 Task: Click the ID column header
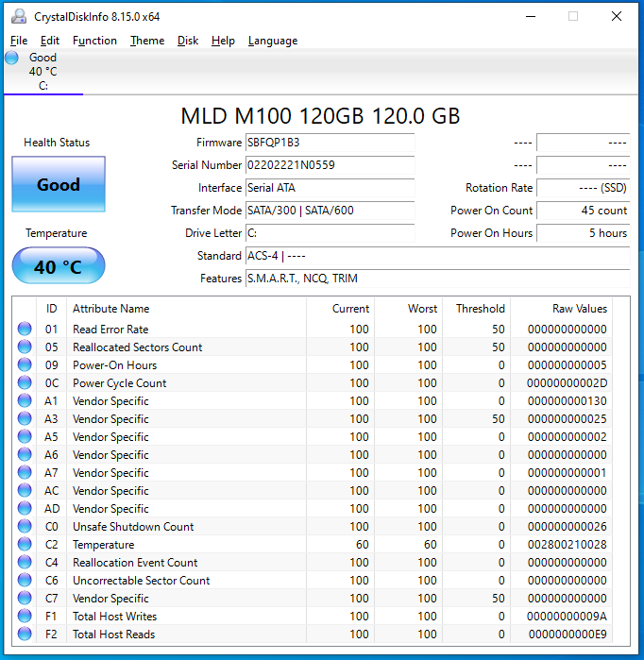[51, 309]
